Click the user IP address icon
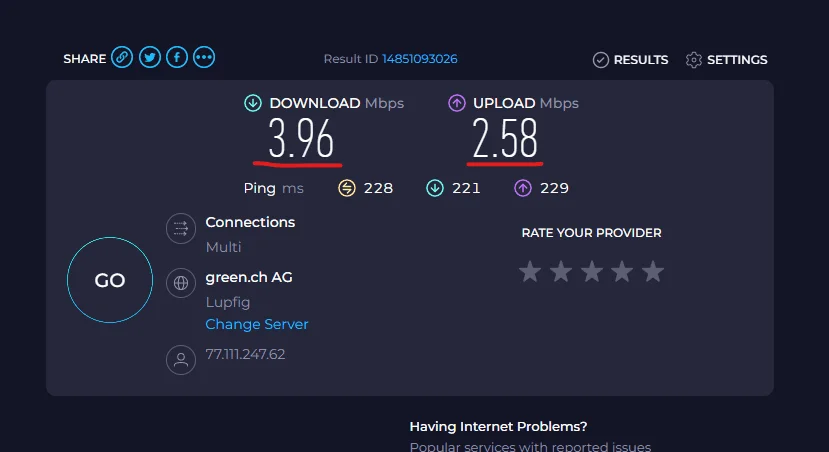Screen dimensions: 829x452 coord(181,360)
